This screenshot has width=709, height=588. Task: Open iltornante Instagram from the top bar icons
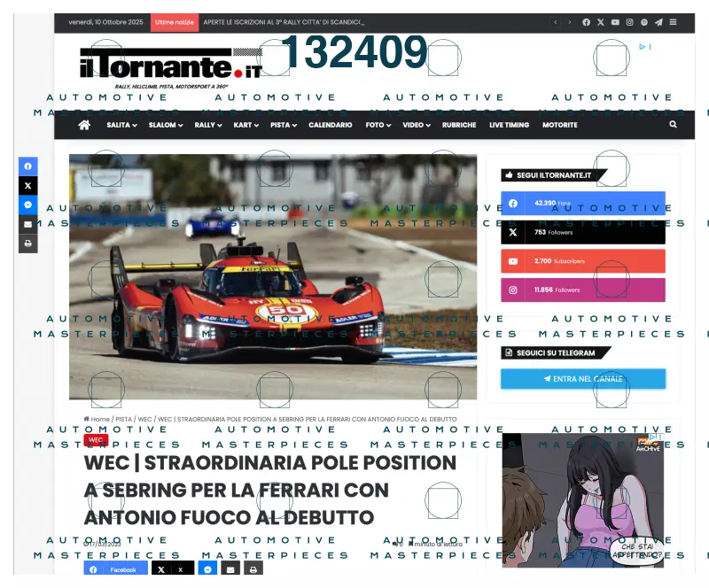click(629, 22)
